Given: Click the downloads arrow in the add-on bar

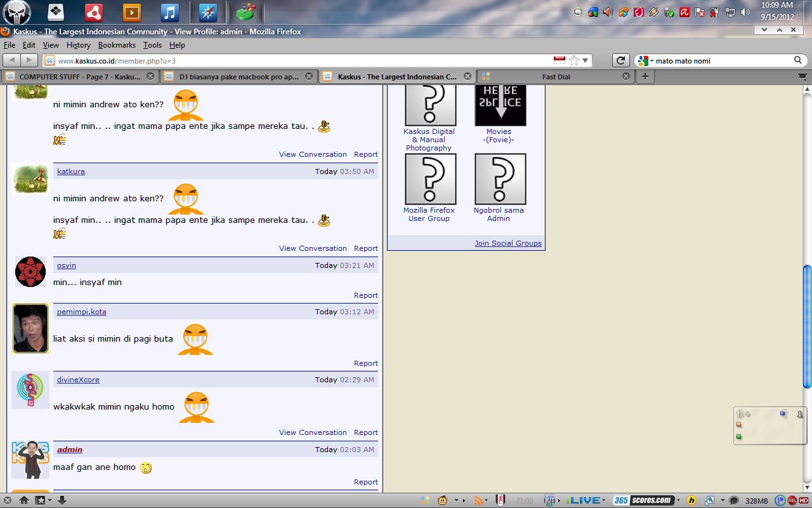Looking at the screenshot, I should point(62,500).
